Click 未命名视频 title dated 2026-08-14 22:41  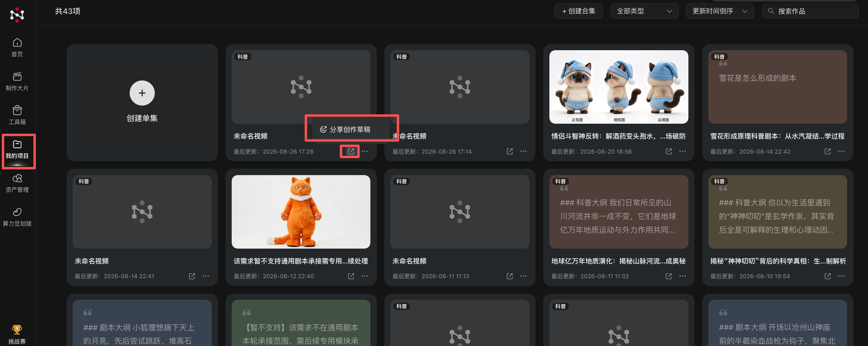[x=91, y=261]
